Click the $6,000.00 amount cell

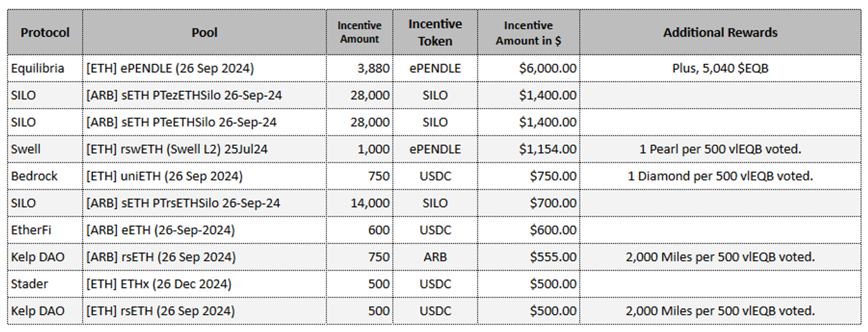pyautogui.click(x=547, y=68)
